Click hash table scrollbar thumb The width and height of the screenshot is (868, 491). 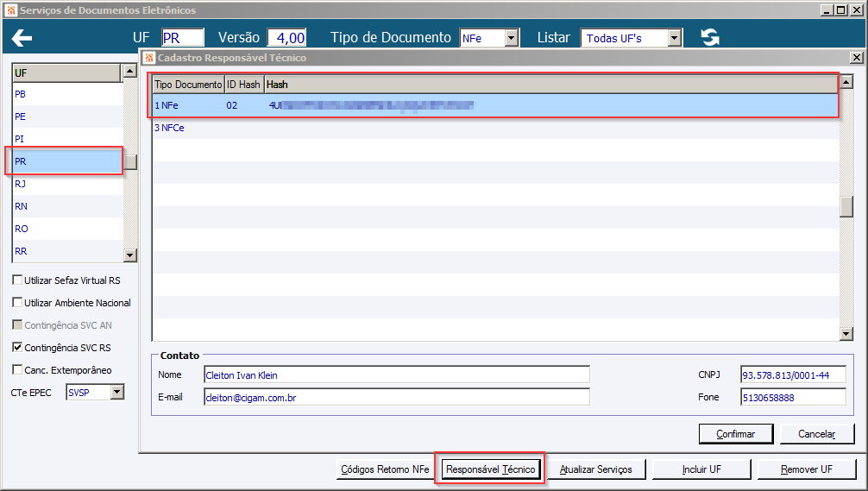point(846,207)
